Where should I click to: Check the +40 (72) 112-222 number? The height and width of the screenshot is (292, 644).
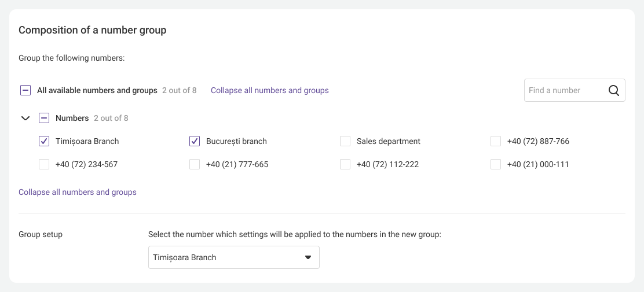tap(345, 164)
